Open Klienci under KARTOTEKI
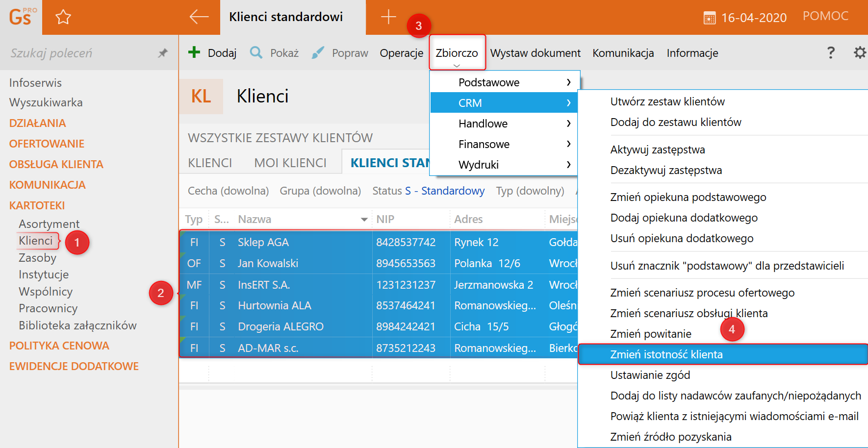Viewport: 868px width, 448px height. [35, 241]
